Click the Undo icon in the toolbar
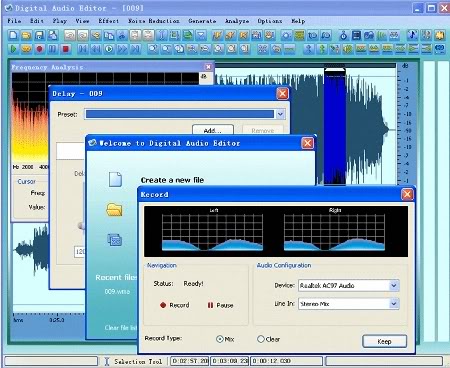450x368 pixels. [x=69, y=35]
